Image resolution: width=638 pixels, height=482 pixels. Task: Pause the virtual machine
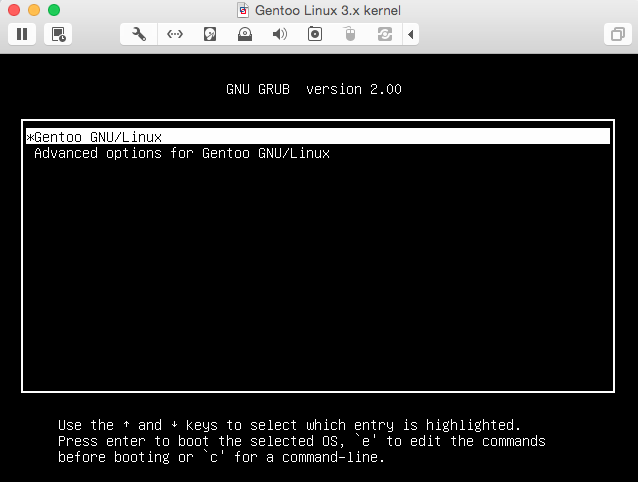coord(22,34)
